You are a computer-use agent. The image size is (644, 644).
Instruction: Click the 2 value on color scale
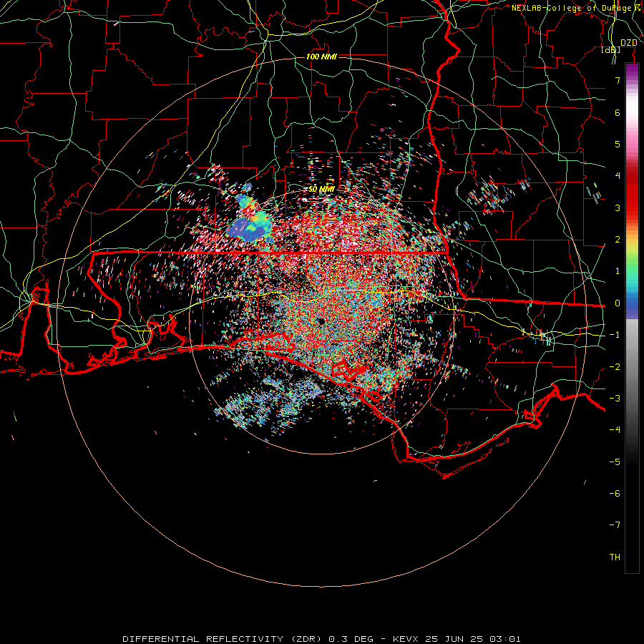point(618,240)
